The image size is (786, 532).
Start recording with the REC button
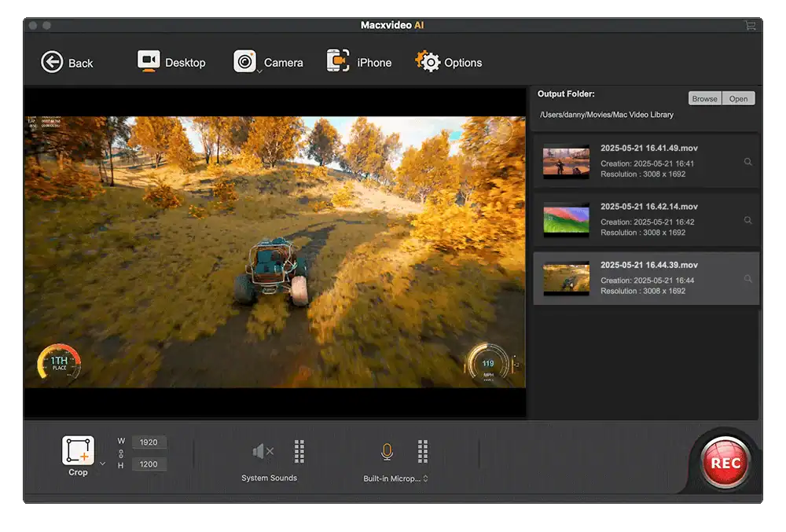(725, 463)
